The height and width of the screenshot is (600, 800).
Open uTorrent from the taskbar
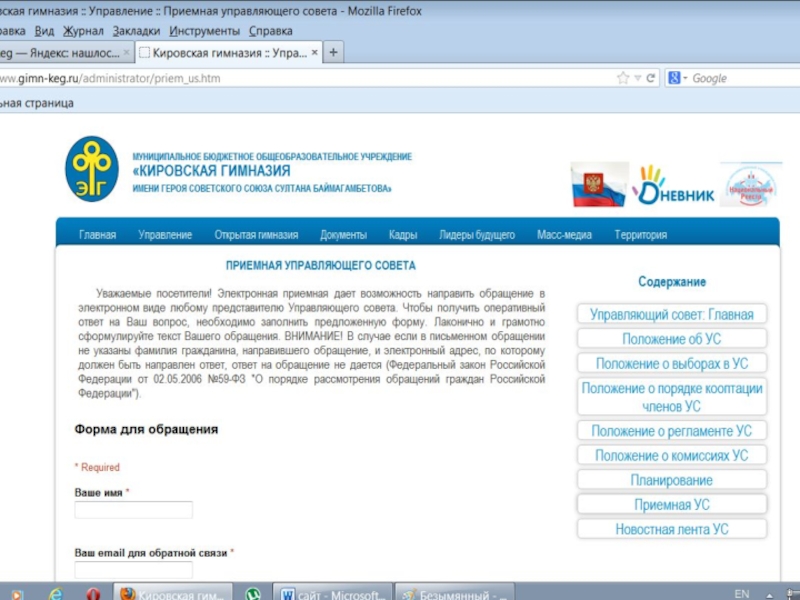click(253, 594)
